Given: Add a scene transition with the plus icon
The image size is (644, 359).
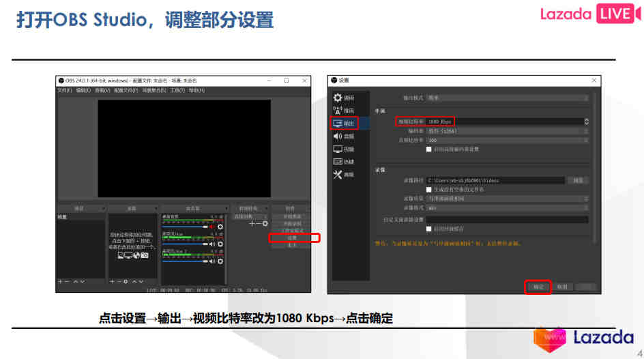Looking at the screenshot, I should tap(252, 223).
